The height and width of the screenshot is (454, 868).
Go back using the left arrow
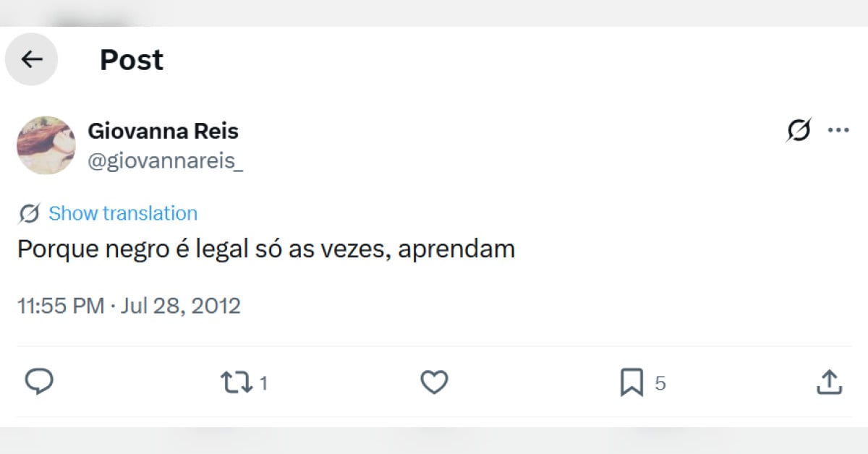(32, 59)
